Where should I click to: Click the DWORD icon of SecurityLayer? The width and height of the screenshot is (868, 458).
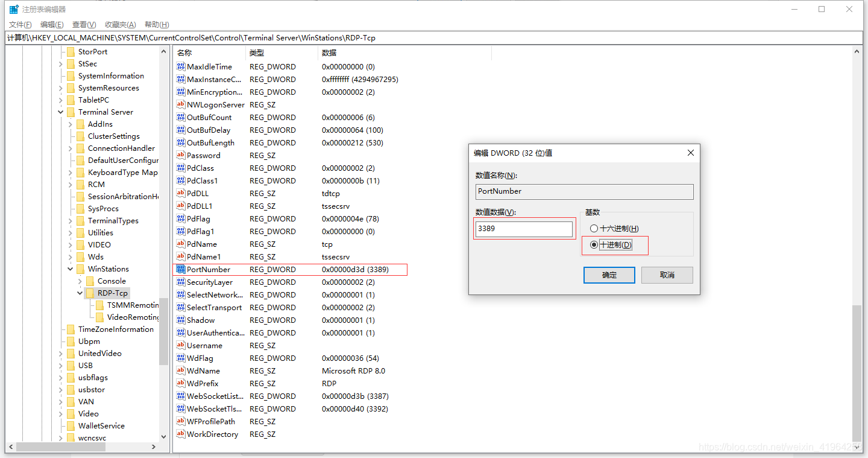[181, 282]
